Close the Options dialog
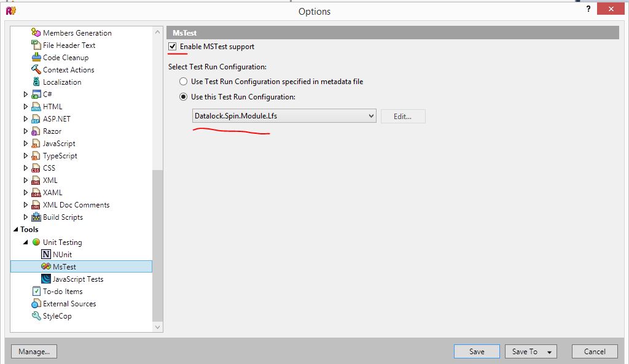The image size is (629, 364). coord(611,9)
